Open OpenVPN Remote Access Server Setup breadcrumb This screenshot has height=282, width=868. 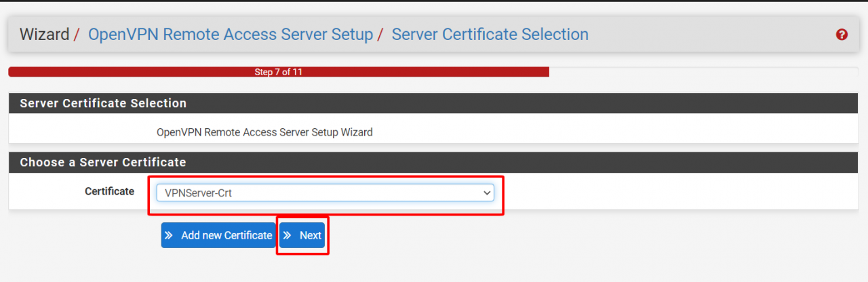(231, 35)
